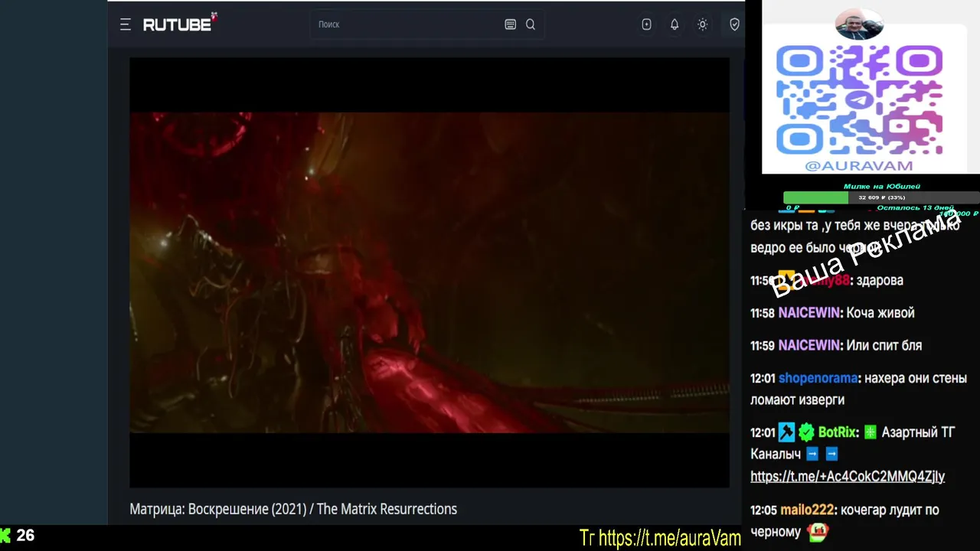Screen dimensions: 980x551
Task: Click the t.me/auraVam link at bottom
Action: 670,539
